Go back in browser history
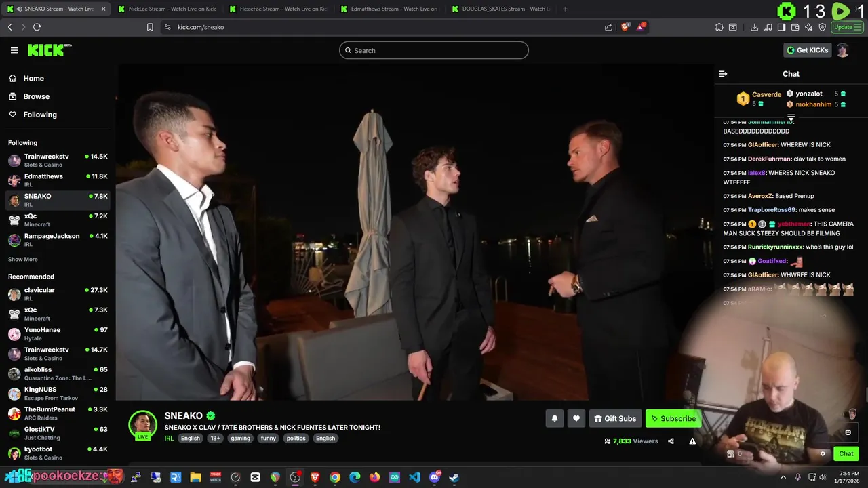The image size is (868, 488). pos(9,27)
